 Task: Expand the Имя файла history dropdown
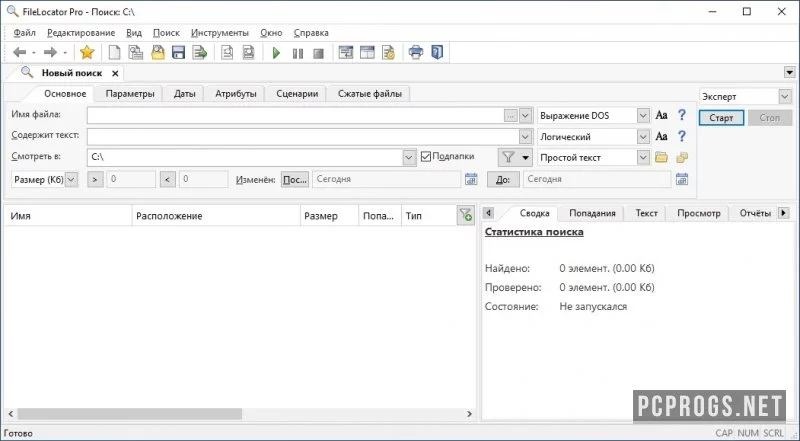tap(526, 116)
